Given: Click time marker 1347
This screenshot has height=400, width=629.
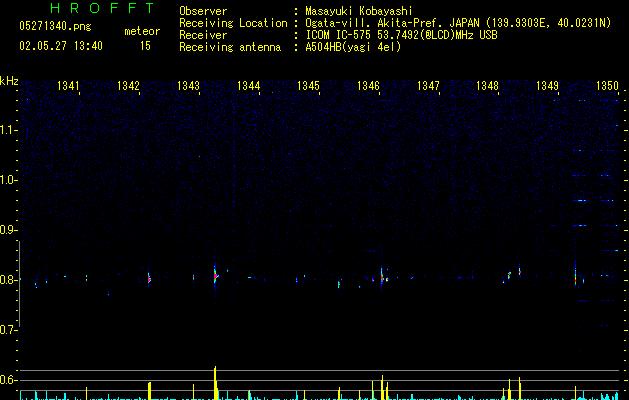Looking at the screenshot, I should [x=428, y=85].
